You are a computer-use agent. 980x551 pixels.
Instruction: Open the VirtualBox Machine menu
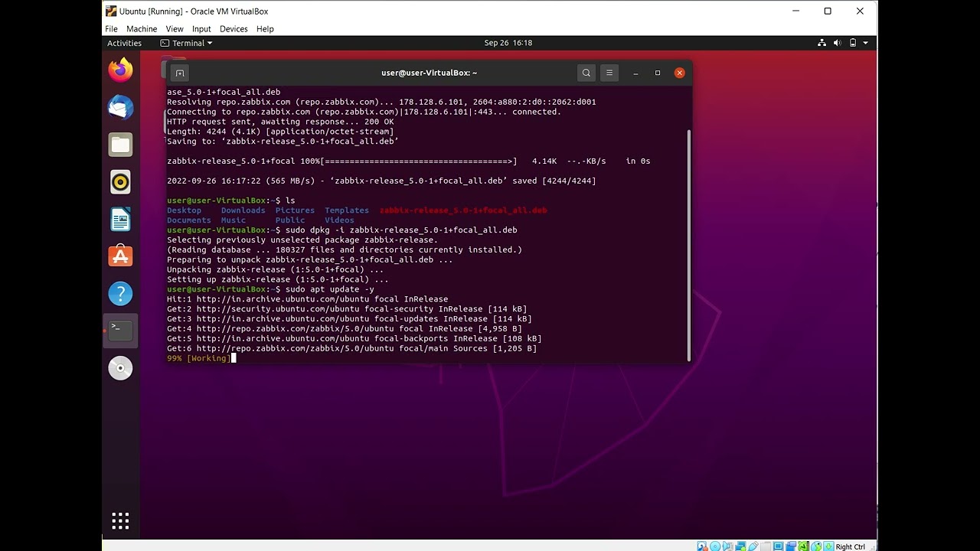[142, 29]
